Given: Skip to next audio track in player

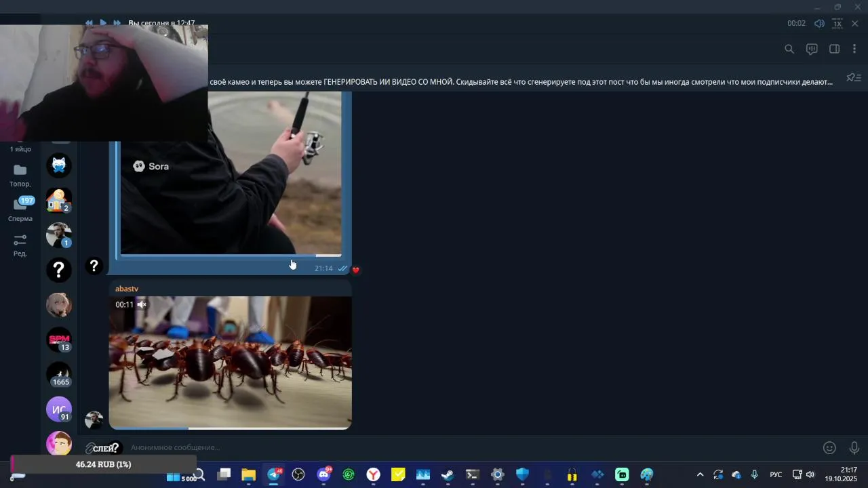Looking at the screenshot, I should click(x=117, y=23).
